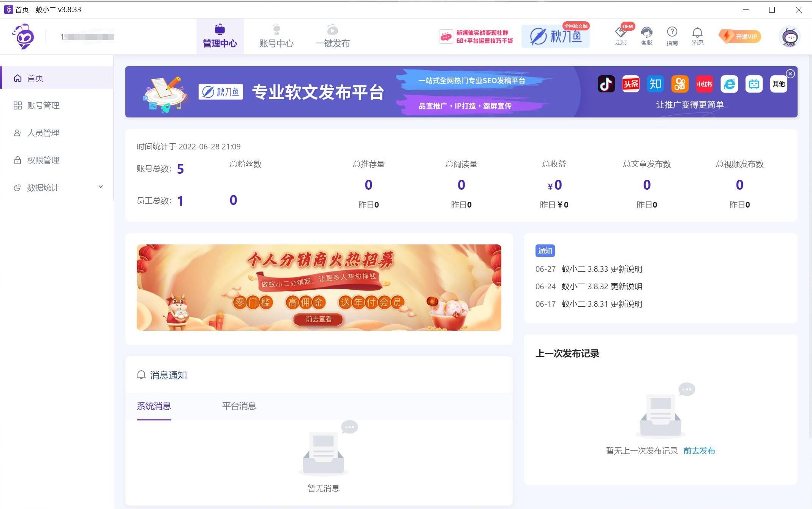Switch to 平台消息 tab
This screenshot has height=509, width=812.
coord(239,406)
